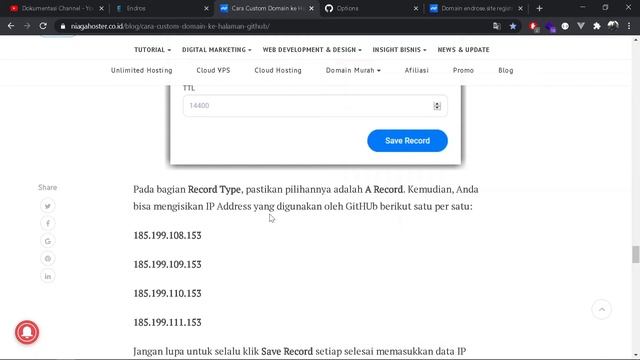Open the purple extension icon
640x360 pixels.
tap(550, 27)
